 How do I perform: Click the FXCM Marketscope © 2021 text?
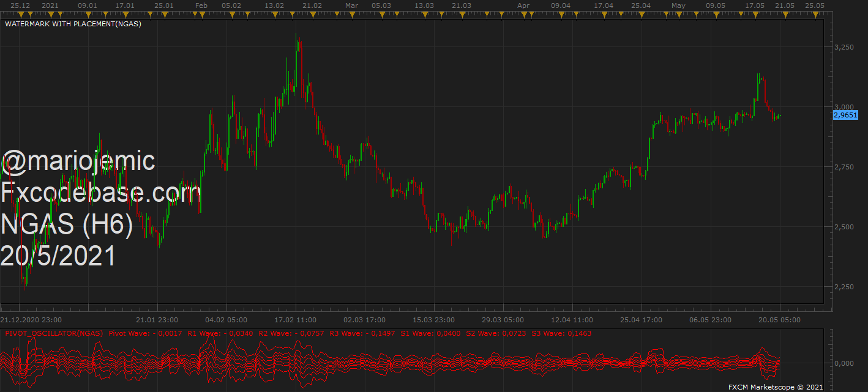click(776, 387)
